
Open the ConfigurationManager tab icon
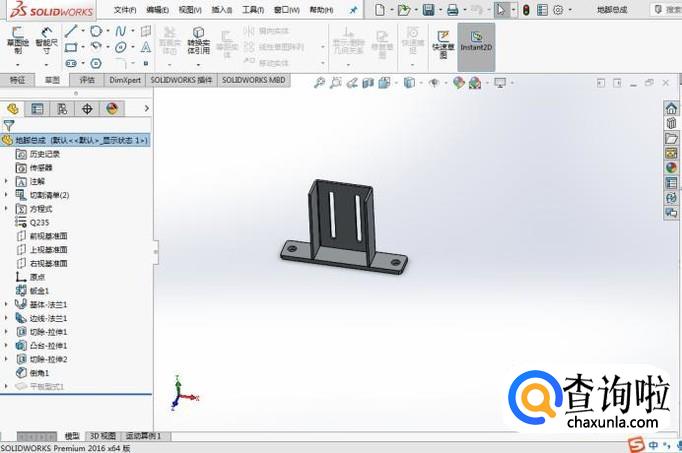[x=62, y=108]
